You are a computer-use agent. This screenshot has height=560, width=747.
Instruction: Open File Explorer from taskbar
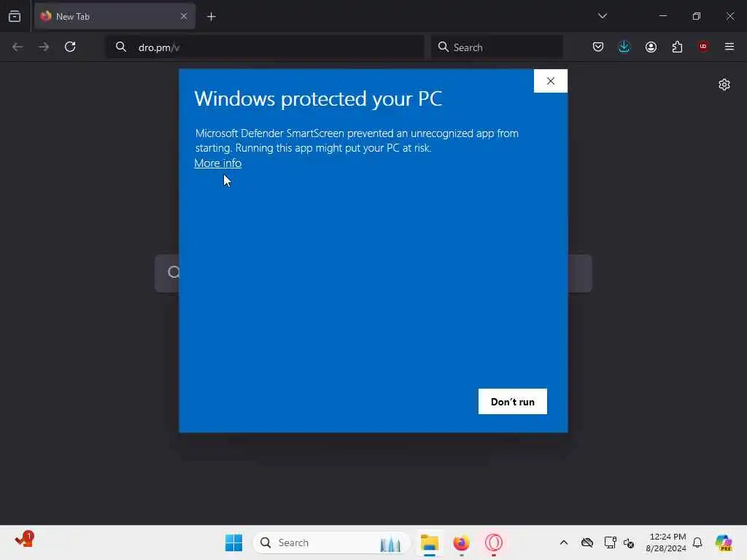click(429, 542)
